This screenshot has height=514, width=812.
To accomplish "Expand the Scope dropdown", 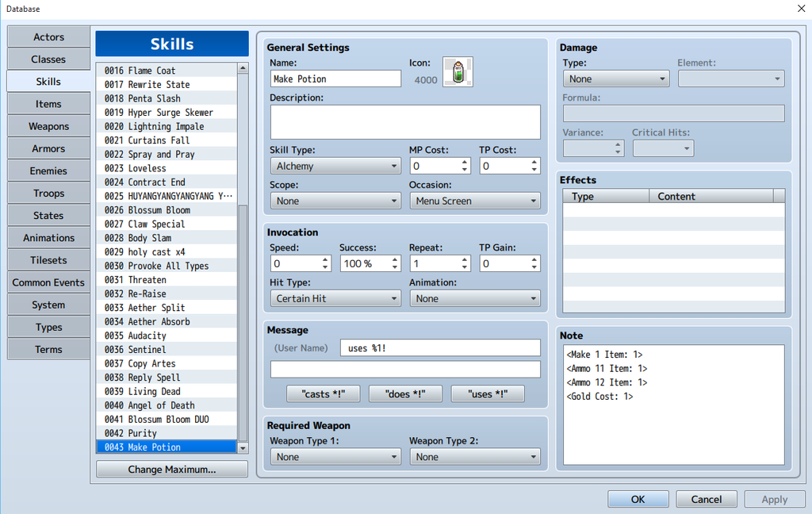I will pos(335,201).
